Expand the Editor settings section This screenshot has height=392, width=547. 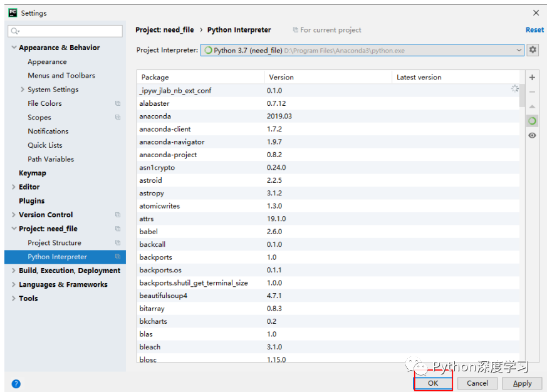(x=14, y=187)
